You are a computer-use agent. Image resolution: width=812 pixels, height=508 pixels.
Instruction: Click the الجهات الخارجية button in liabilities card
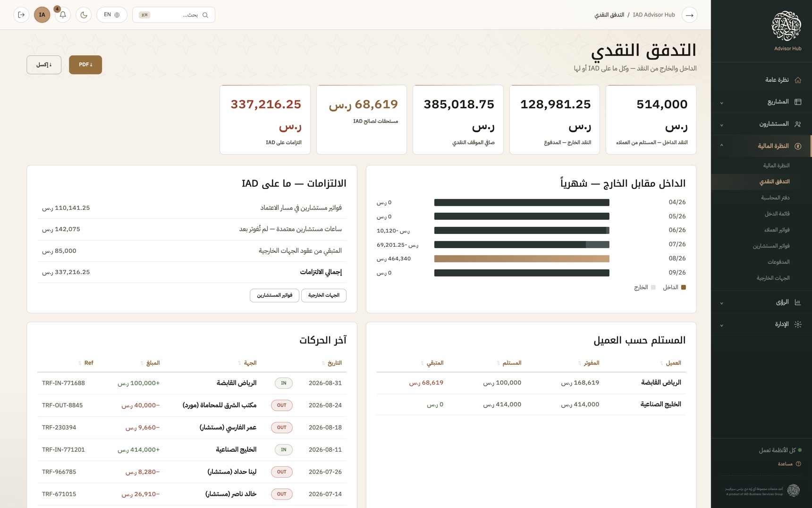point(324,295)
